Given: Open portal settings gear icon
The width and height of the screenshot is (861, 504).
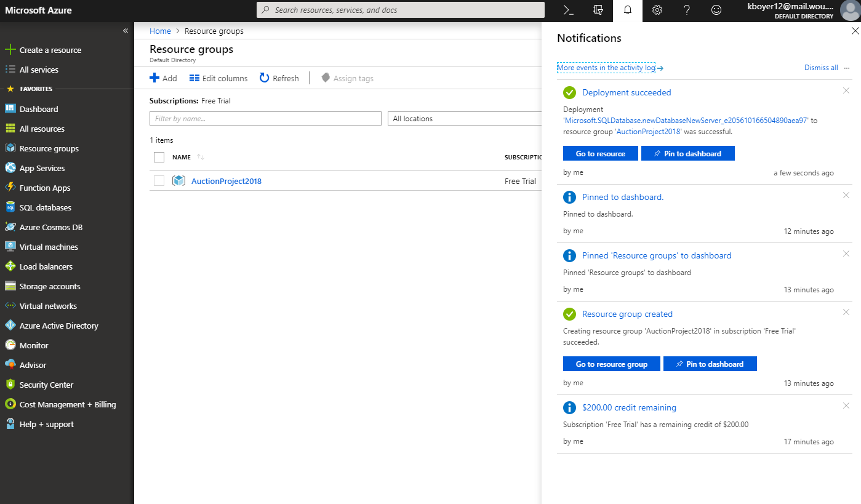Looking at the screenshot, I should [x=657, y=10].
